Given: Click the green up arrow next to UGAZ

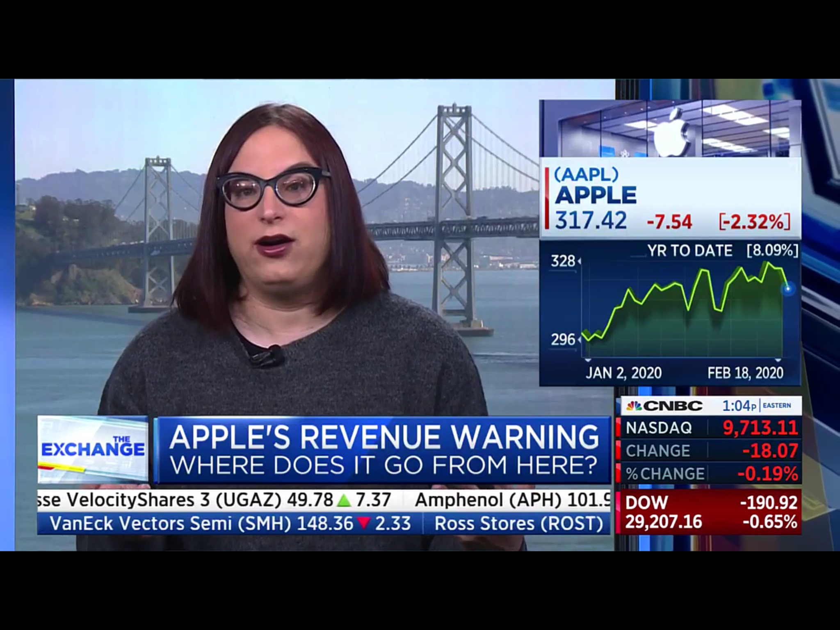Looking at the screenshot, I should [x=343, y=500].
